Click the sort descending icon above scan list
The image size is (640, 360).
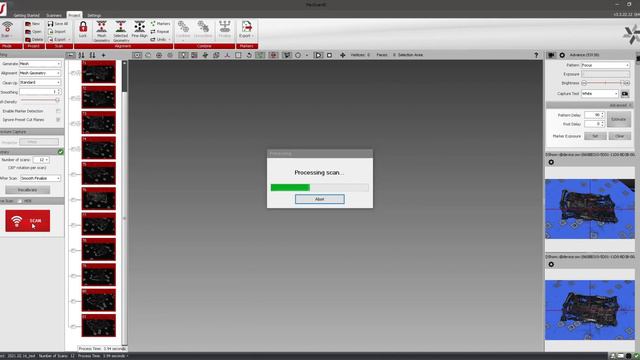click(x=93, y=55)
